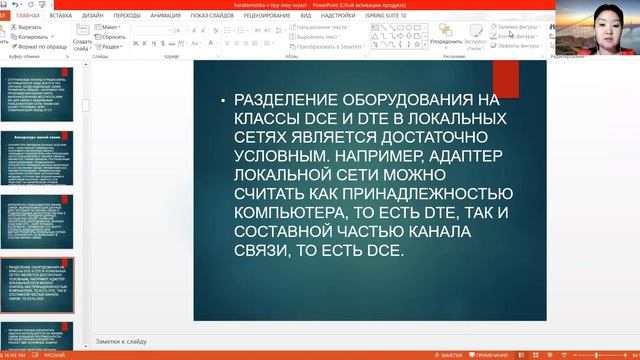The image size is (640, 360).
Task: Activate Формат по образцу painter
Action: click(39, 47)
